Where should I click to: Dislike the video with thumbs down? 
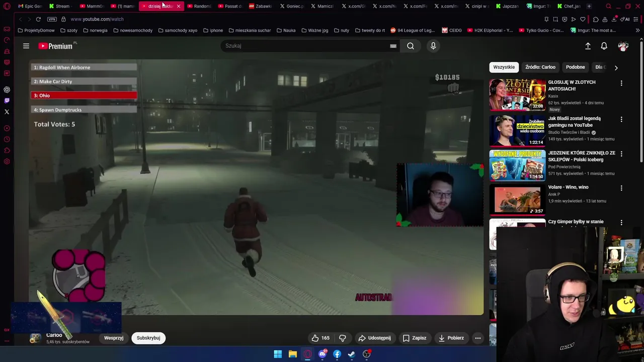pyautogui.click(x=343, y=338)
